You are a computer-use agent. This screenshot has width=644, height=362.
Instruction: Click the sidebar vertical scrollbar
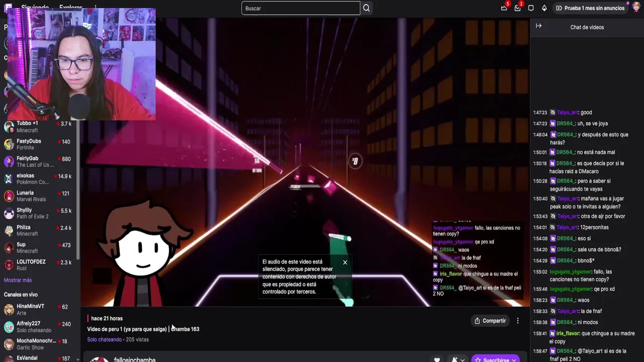point(78,191)
